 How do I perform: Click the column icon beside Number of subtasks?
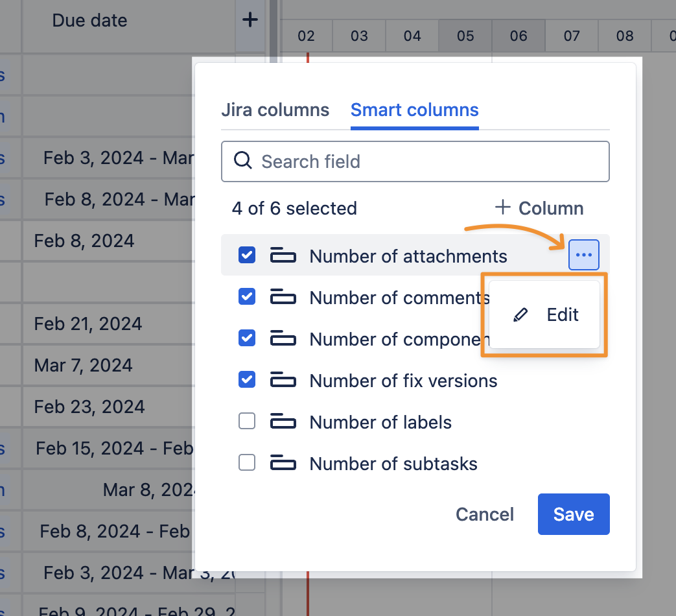283,464
